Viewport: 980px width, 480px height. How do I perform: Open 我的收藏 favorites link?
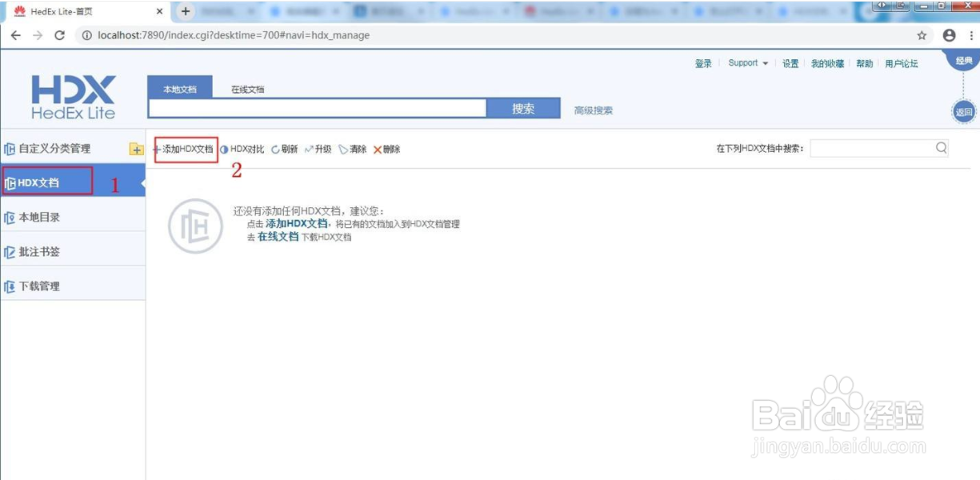[827, 64]
